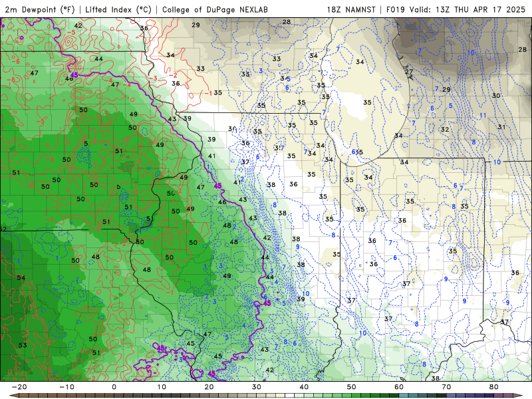Click the '70' label on the color scale
The image size is (532, 399).
(446, 387)
